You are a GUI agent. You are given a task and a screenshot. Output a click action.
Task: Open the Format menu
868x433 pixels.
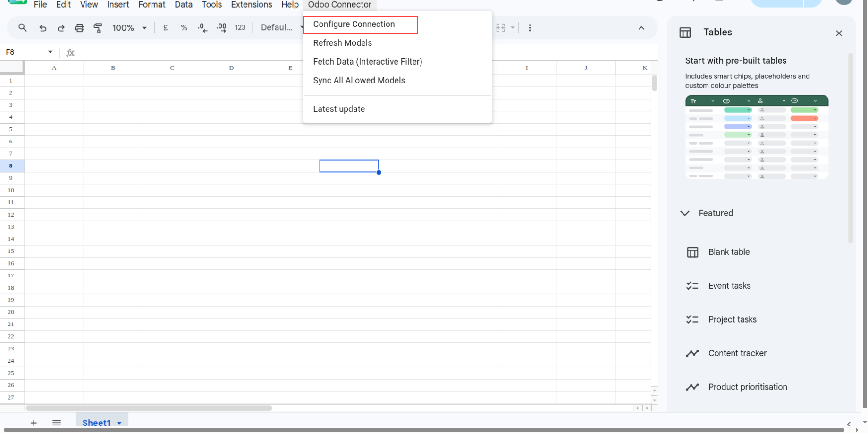[x=152, y=5]
